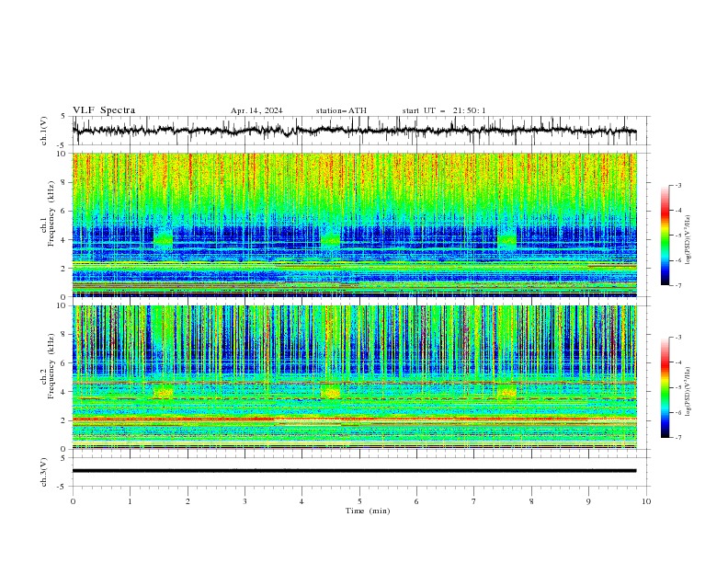Click the ch.2 PSD color bar
Screen dimensions: 728x563
coord(665,387)
